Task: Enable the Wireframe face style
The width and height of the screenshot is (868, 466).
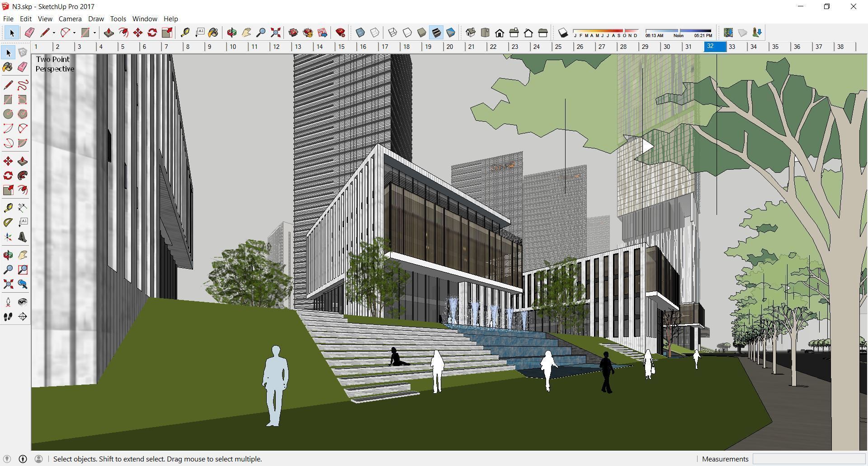Action: [x=392, y=32]
